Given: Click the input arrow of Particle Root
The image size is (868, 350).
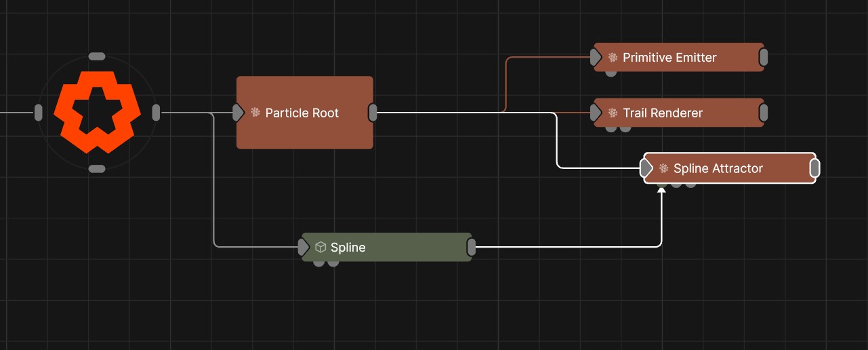Looking at the screenshot, I should pyautogui.click(x=238, y=113).
